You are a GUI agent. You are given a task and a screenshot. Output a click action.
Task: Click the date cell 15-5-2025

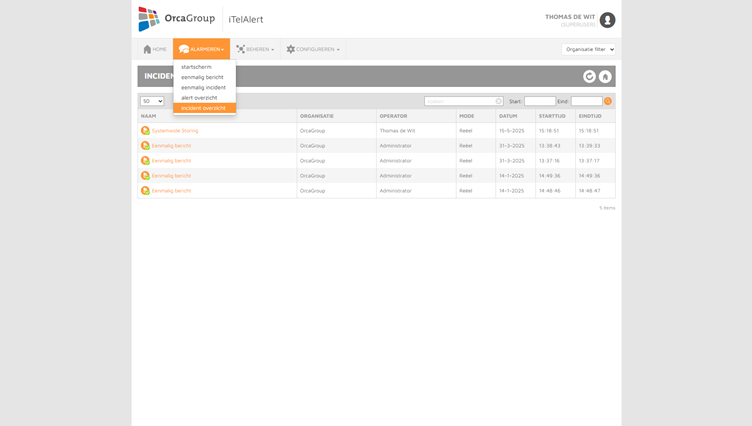[x=512, y=130]
